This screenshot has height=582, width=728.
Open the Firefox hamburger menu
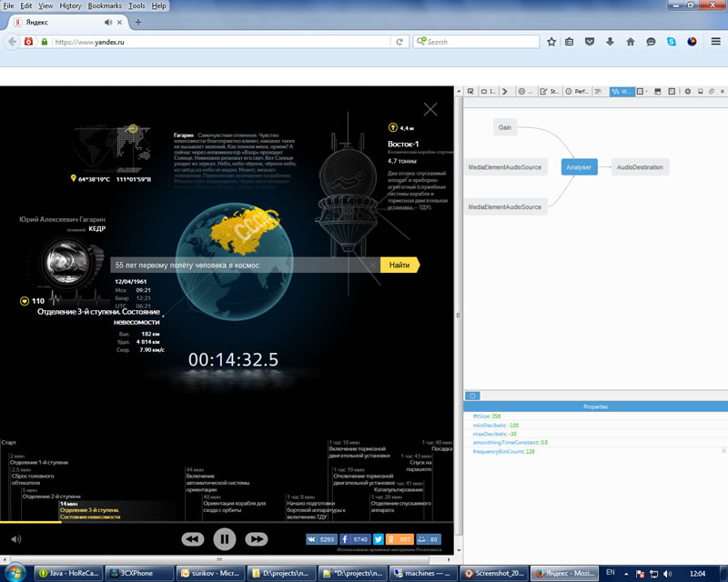(715, 42)
